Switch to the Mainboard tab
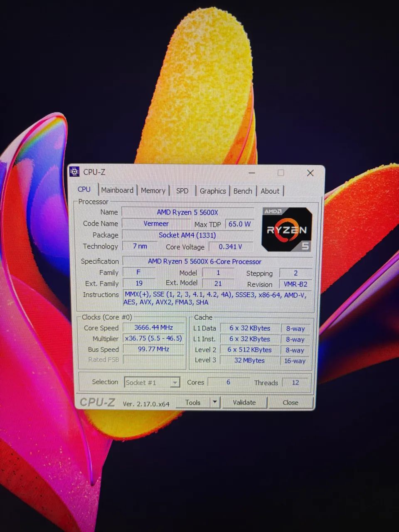This screenshot has width=399, height=532. (x=117, y=190)
